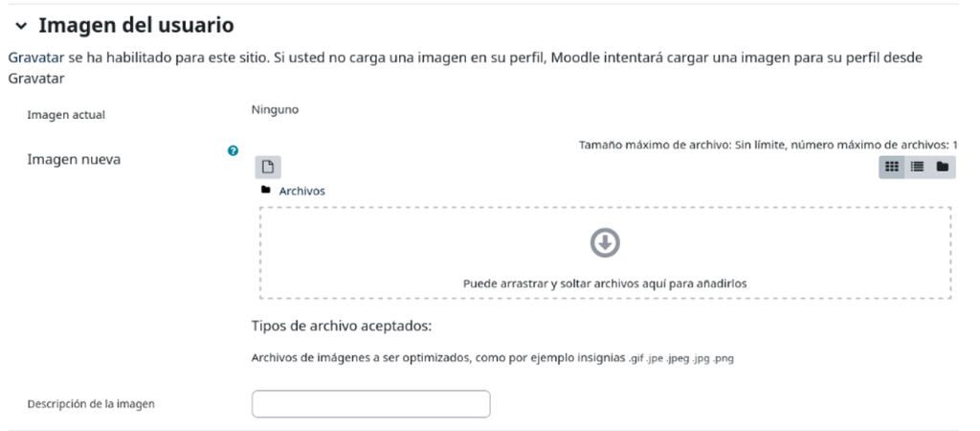980x431 pixels.
Task: Click the add file icon
Action: pyautogui.click(x=268, y=167)
